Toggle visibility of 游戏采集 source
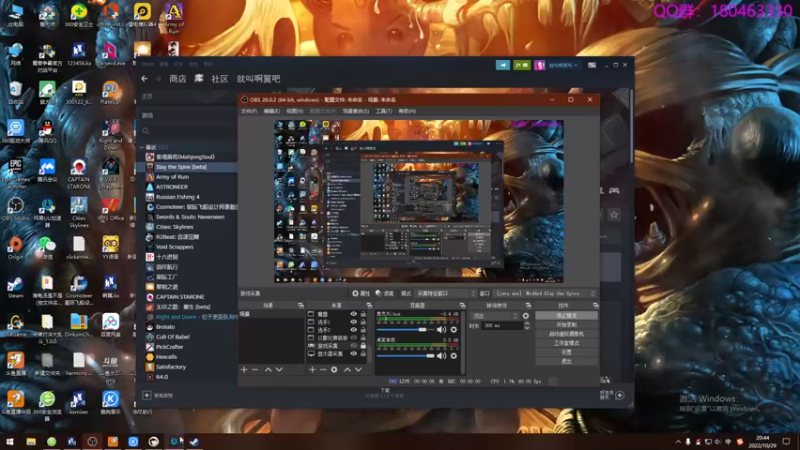Viewport: 800px width, 450px height. point(354,345)
